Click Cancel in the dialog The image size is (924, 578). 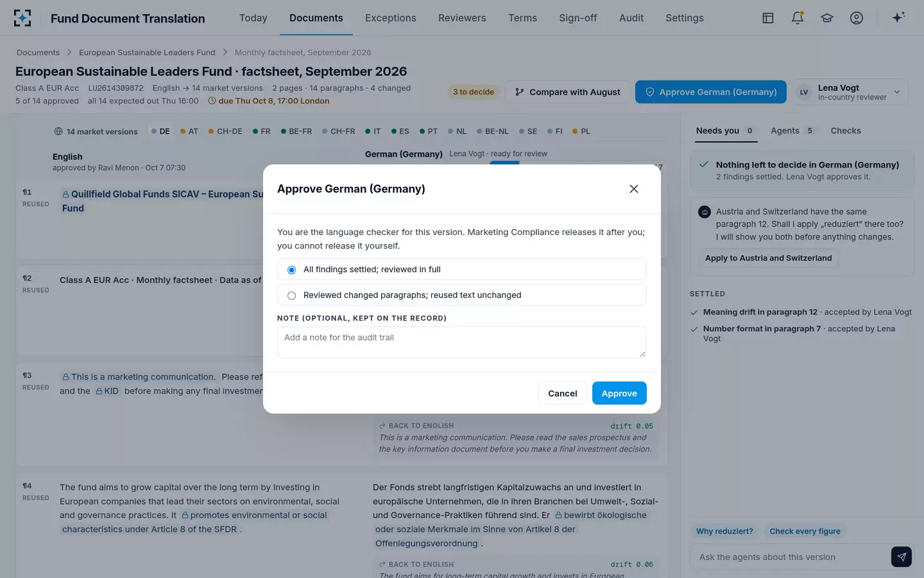(563, 393)
